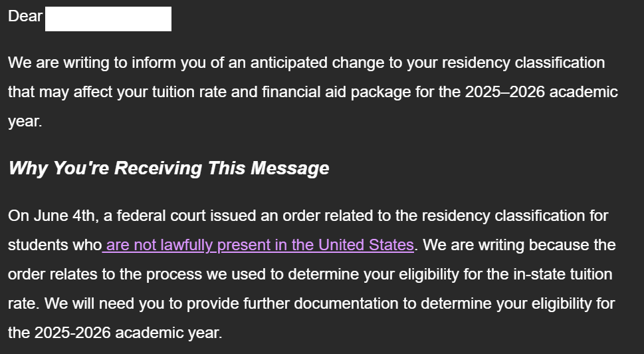Screen dimensions: 644x354
Task: Click "We are writing because the" text
Action: (519, 245)
